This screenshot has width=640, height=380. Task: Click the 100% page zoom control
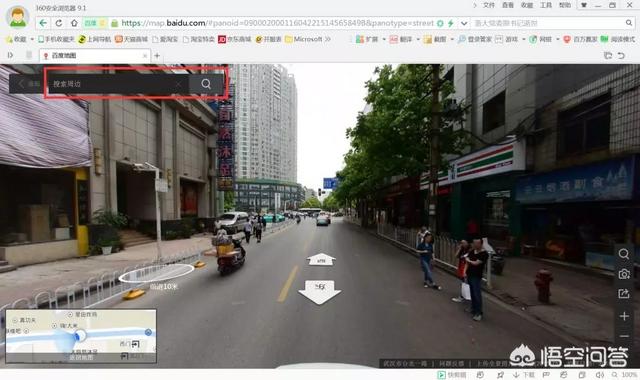(624, 375)
